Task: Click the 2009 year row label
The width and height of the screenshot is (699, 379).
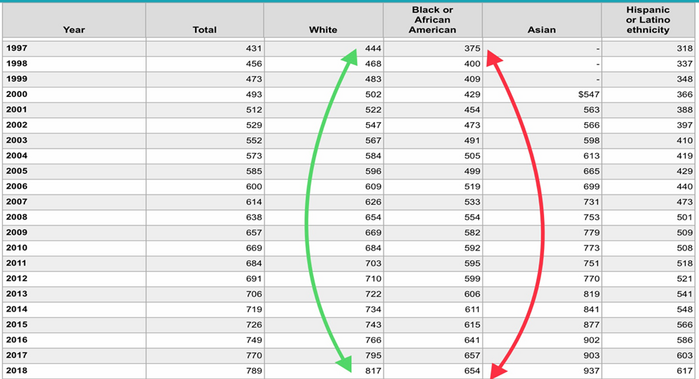Action: 16,232
